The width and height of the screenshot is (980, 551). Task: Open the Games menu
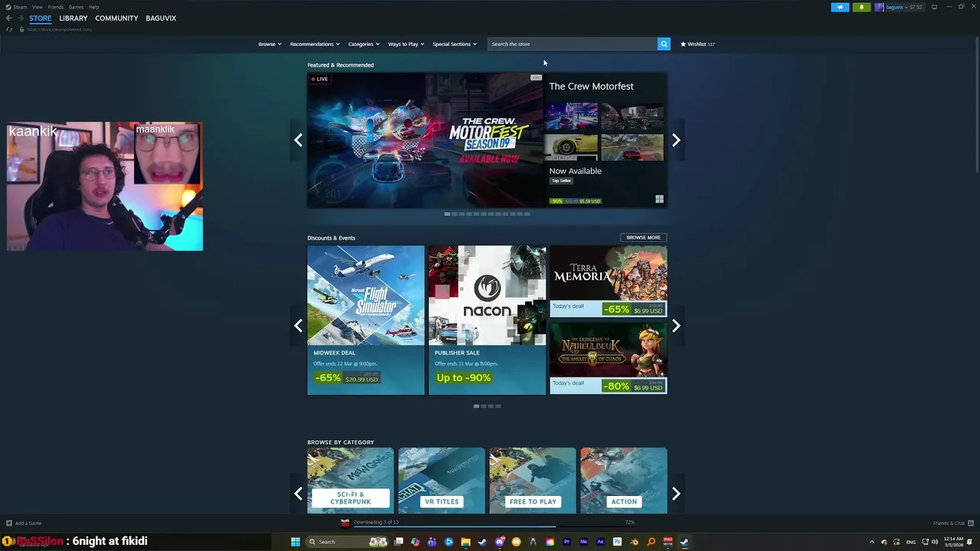(76, 7)
